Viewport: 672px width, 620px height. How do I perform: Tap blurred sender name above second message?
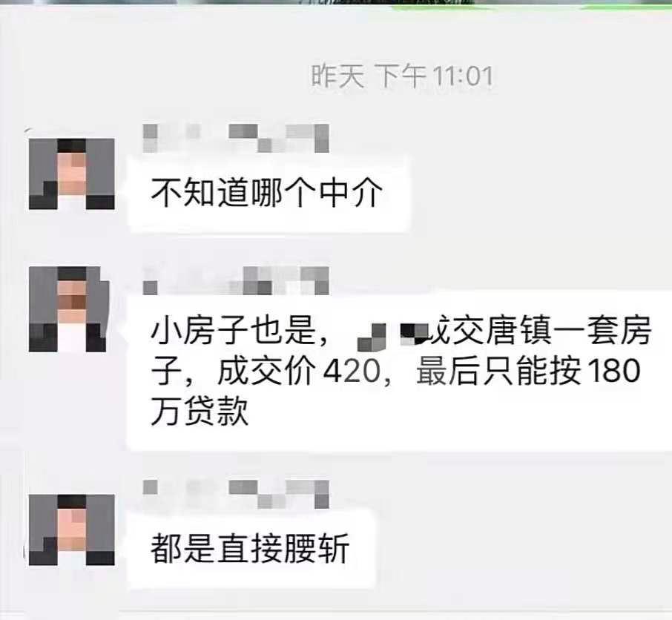236,280
